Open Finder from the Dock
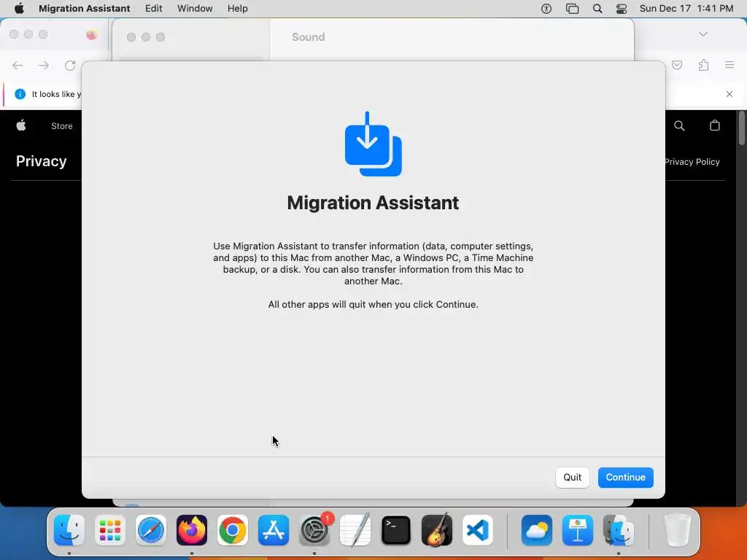747x560 pixels. coord(69,530)
